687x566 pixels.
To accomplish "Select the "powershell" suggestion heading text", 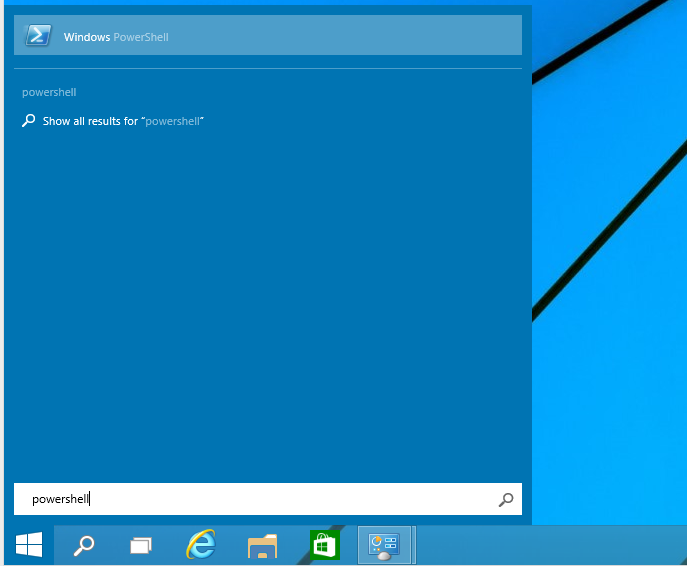I will 49,92.
